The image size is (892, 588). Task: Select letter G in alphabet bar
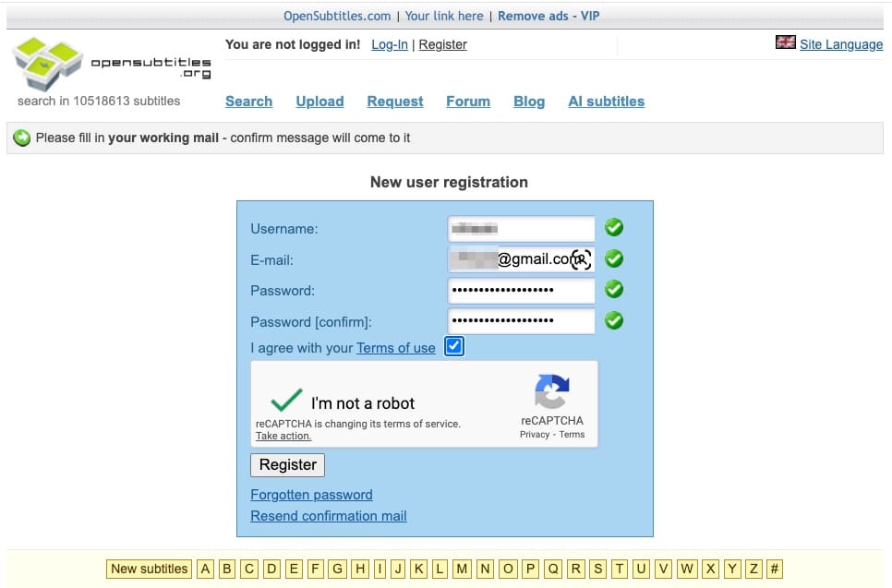pos(337,569)
